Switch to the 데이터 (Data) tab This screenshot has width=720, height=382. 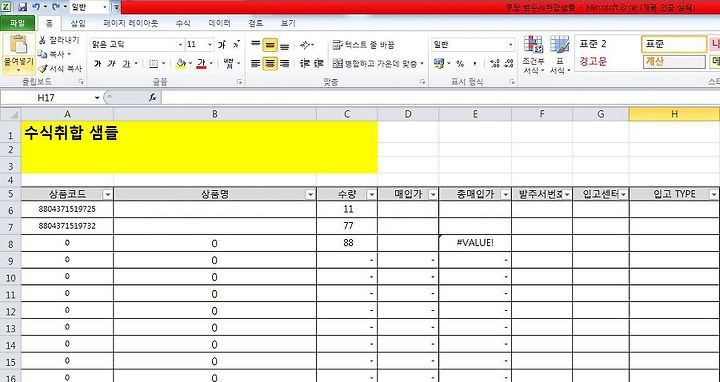tap(219, 23)
